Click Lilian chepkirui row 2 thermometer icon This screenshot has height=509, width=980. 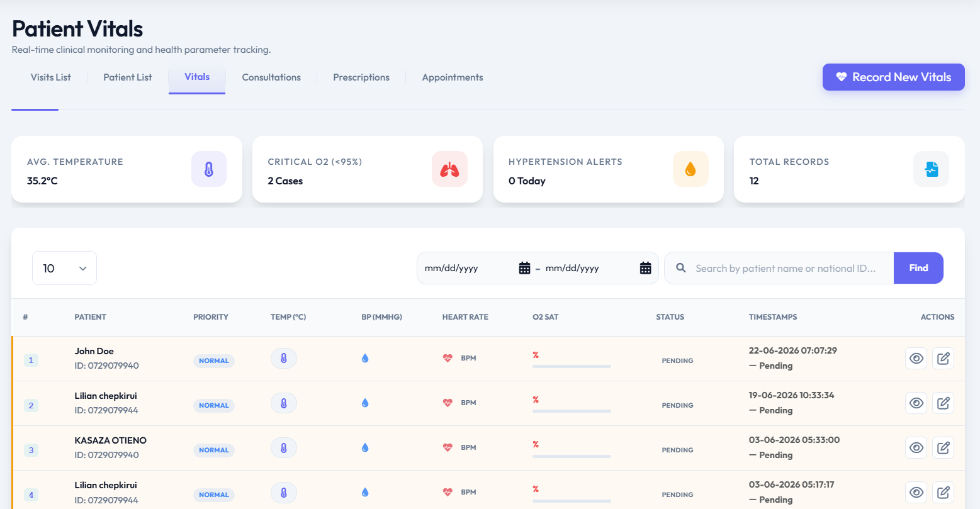[x=284, y=403]
